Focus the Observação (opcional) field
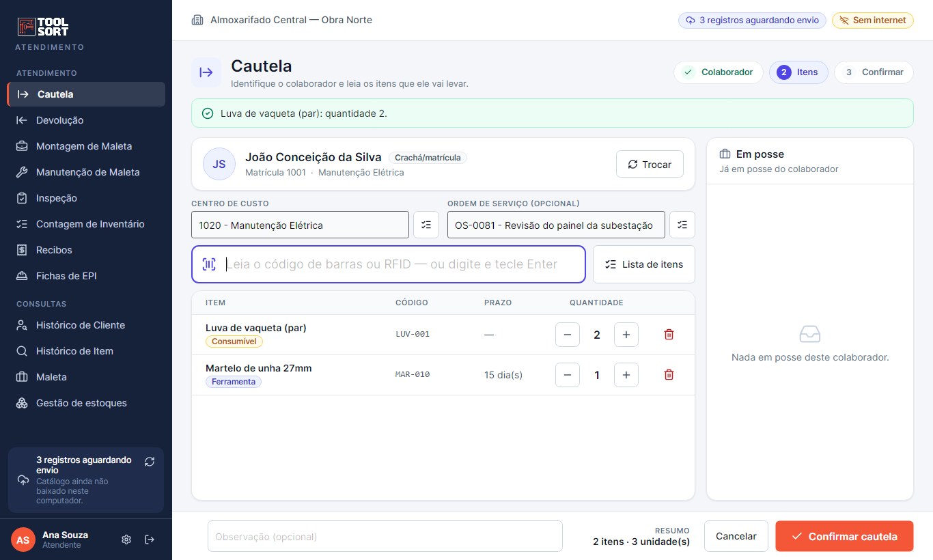This screenshot has width=933, height=560. click(x=385, y=537)
